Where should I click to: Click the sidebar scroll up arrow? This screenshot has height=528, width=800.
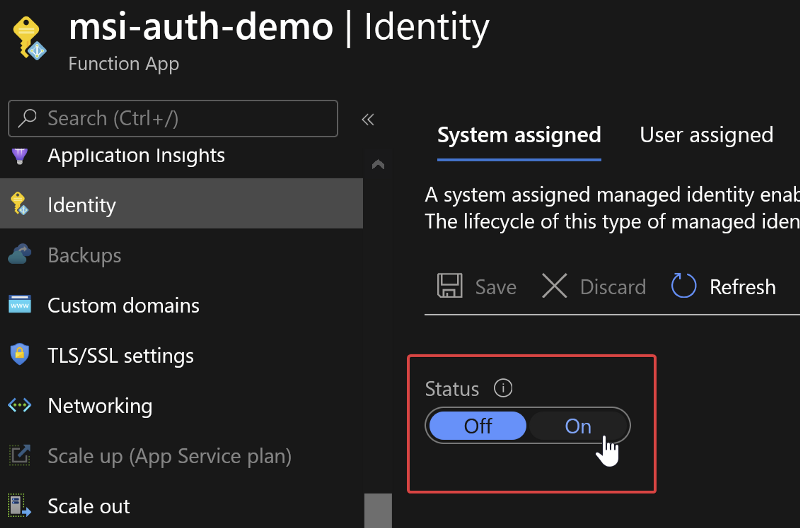pos(378,164)
